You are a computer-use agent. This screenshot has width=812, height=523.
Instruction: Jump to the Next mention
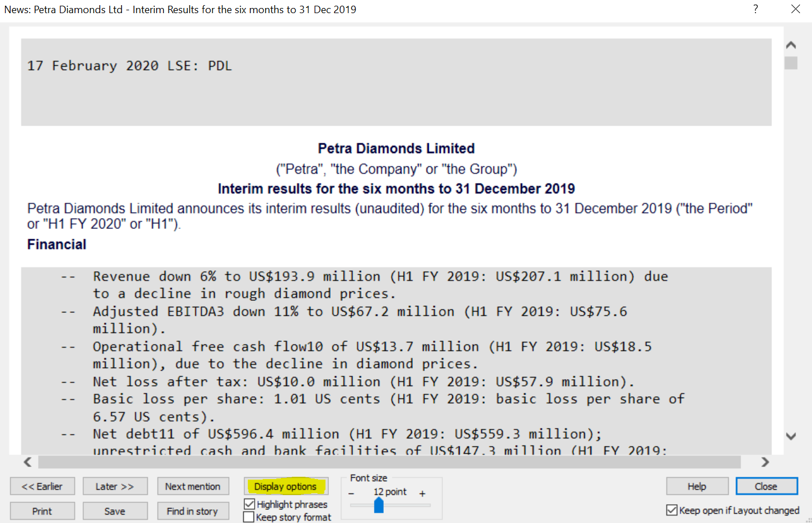point(193,486)
